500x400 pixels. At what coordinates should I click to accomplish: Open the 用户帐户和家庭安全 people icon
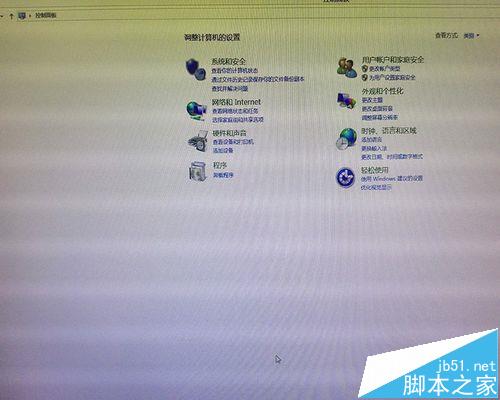(x=347, y=68)
